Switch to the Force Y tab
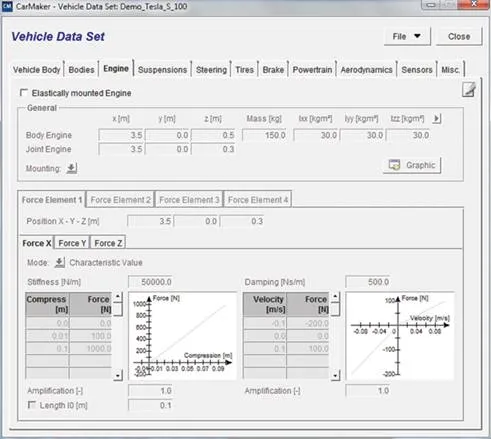This screenshot has height=439, width=491. (x=72, y=243)
